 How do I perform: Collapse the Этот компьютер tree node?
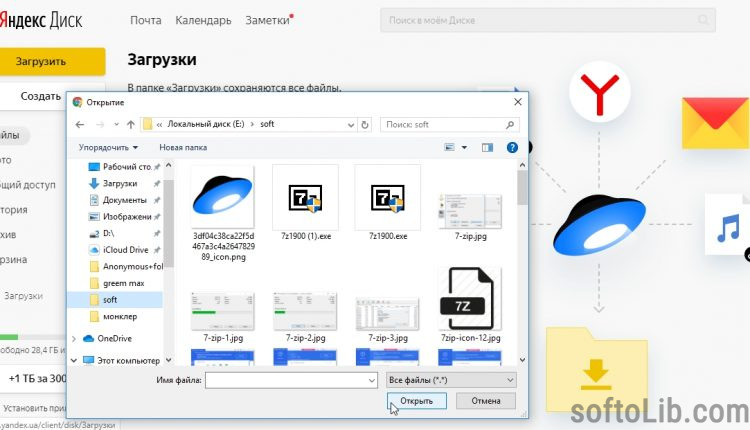[x=74, y=361]
